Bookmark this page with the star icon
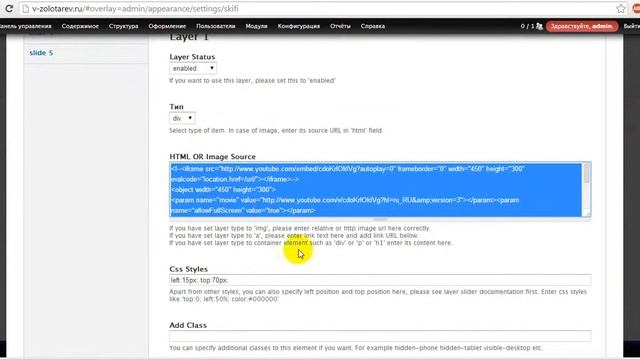Image resolution: width=640 pixels, height=360 pixels. coord(620,9)
